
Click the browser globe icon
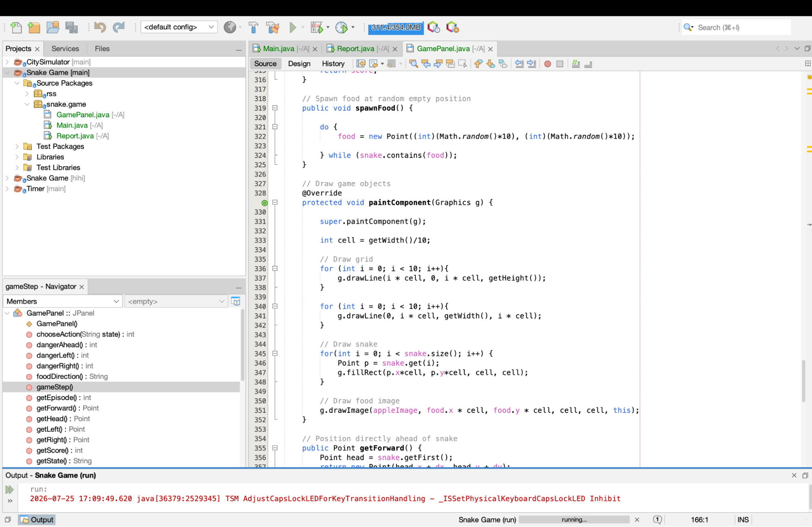230,27
